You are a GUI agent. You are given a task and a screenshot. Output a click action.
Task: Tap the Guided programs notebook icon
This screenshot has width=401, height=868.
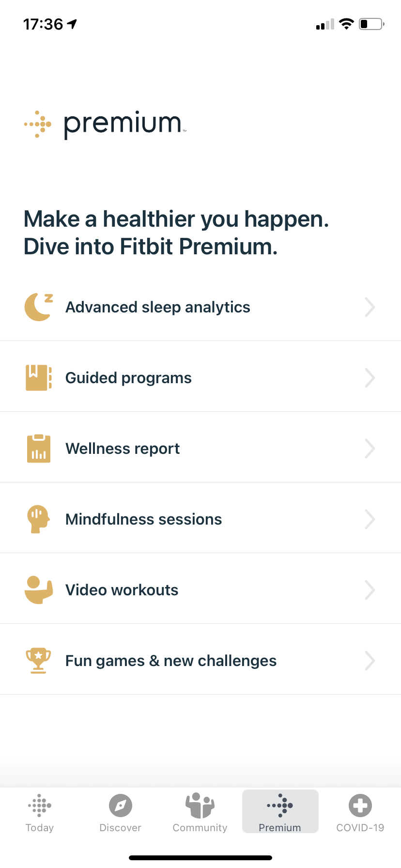tap(38, 378)
